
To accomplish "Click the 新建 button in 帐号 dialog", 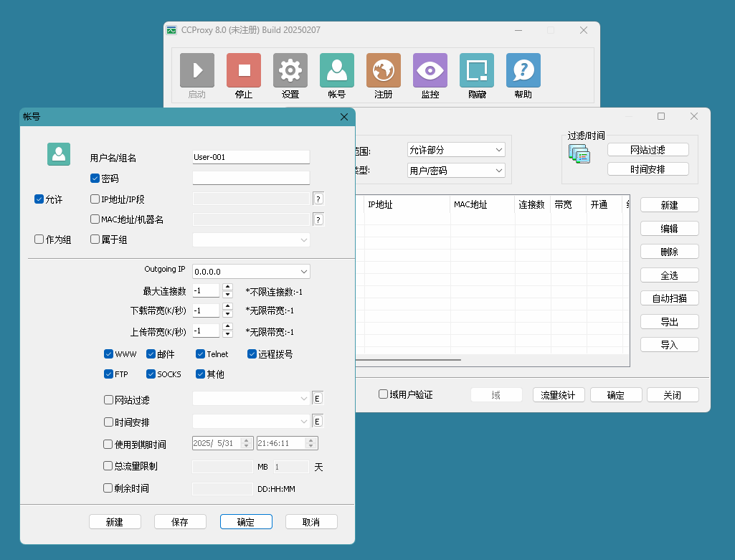I will pos(115,521).
